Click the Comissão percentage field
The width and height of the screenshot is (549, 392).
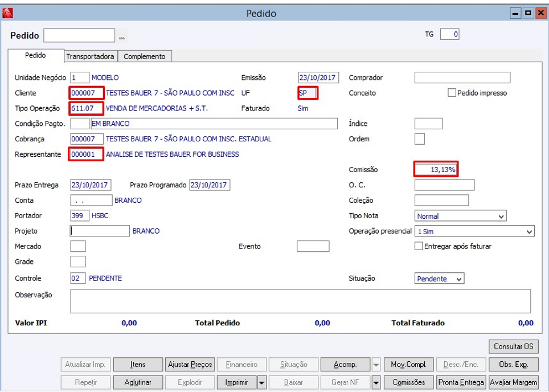tap(436, 170)
